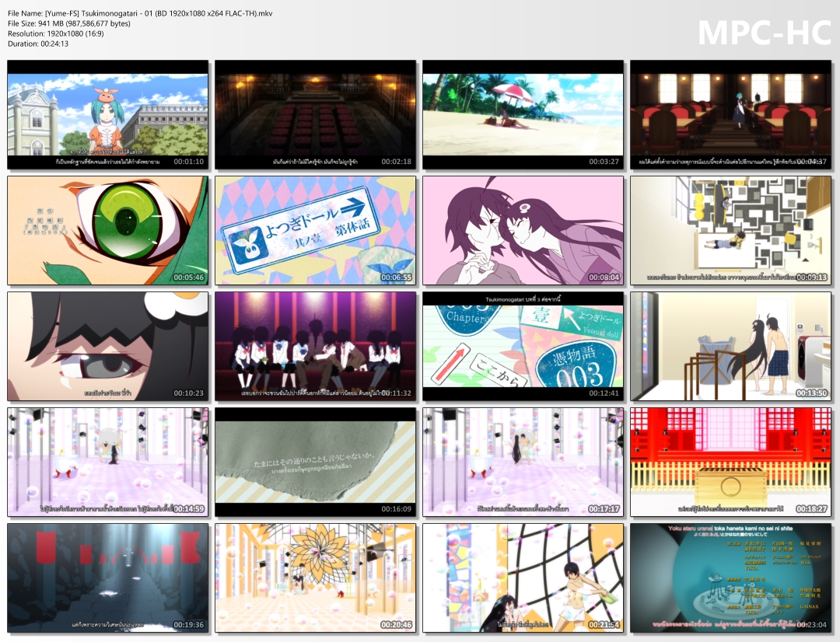Select the red shrine thumbnail at 00:18:27
Screen dimensions: 840x642
click(x=730, y=462)
